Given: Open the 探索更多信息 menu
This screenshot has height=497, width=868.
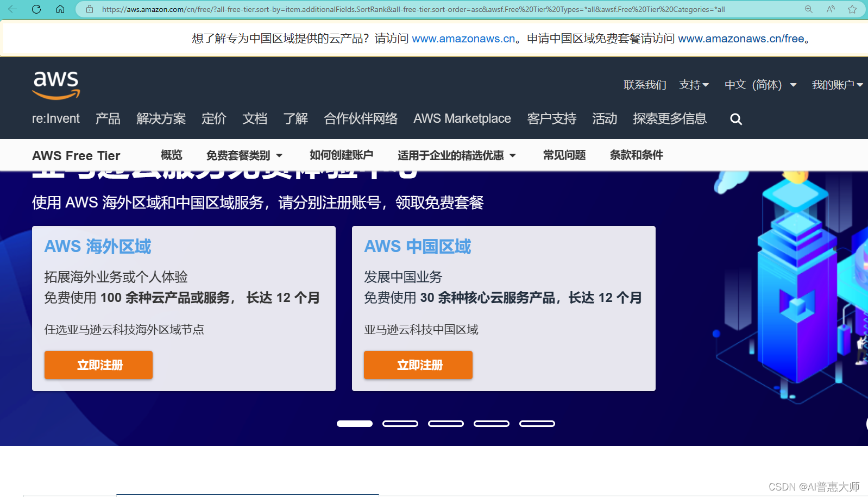Looking at the screenshot, I should 670,118.
